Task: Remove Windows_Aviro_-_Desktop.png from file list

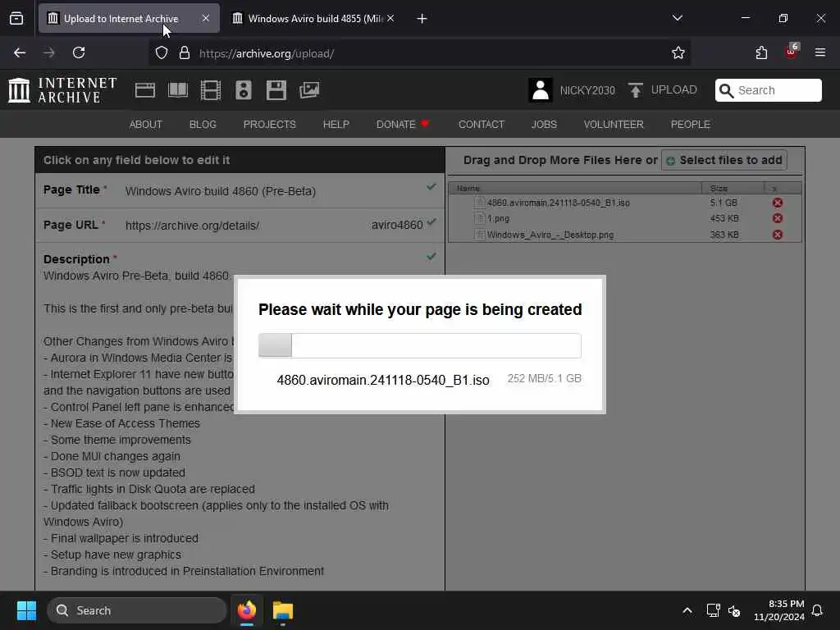Action: [778, 235]
